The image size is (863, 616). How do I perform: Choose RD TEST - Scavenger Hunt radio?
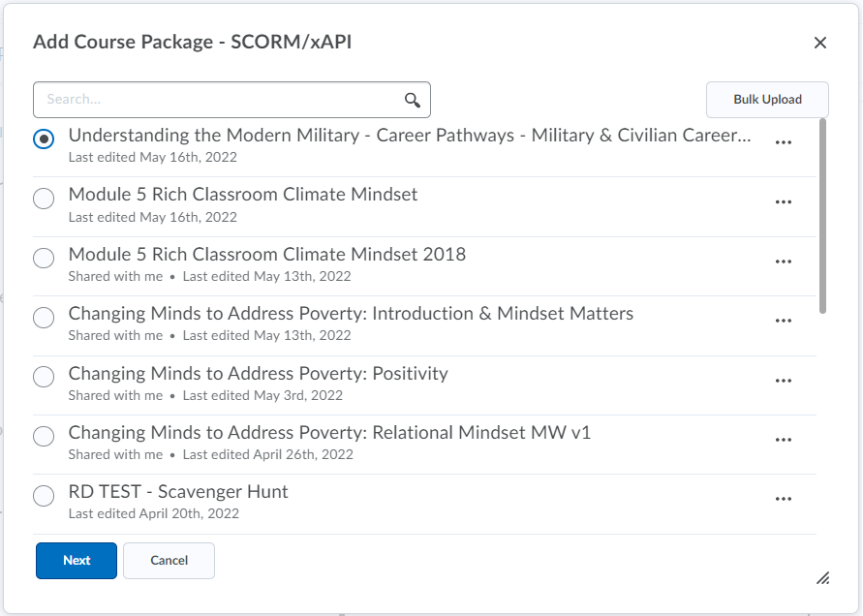tap(44, 496)
